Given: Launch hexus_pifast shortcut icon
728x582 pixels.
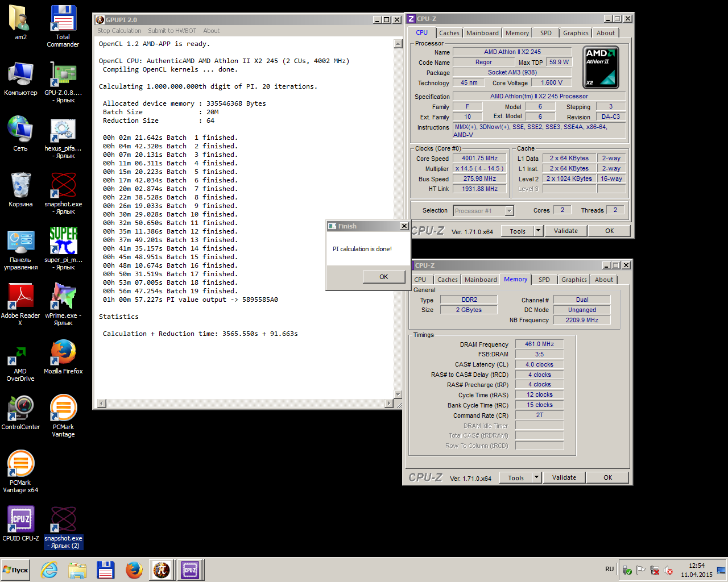Looking at the screenshot, I should coord(63,130).
